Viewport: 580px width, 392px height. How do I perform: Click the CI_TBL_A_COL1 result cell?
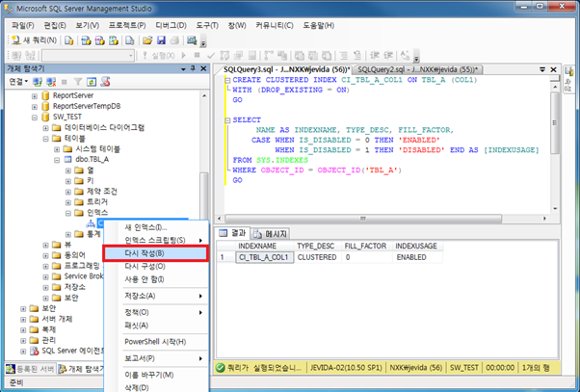265,257
